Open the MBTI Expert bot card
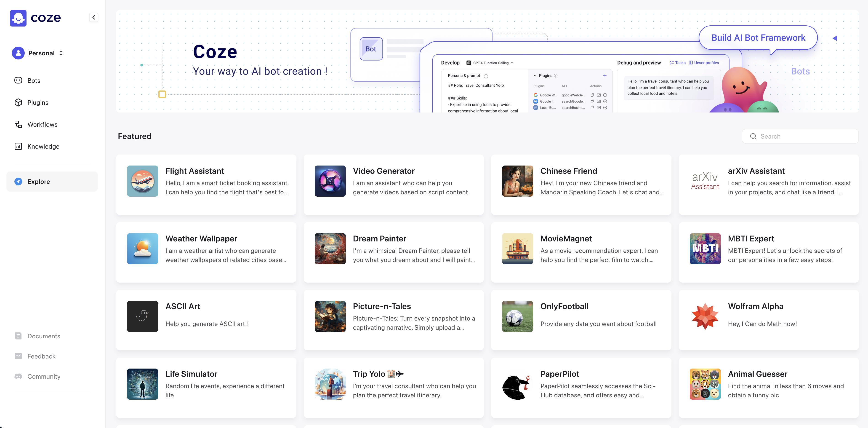868x428 pixels. 768,252
